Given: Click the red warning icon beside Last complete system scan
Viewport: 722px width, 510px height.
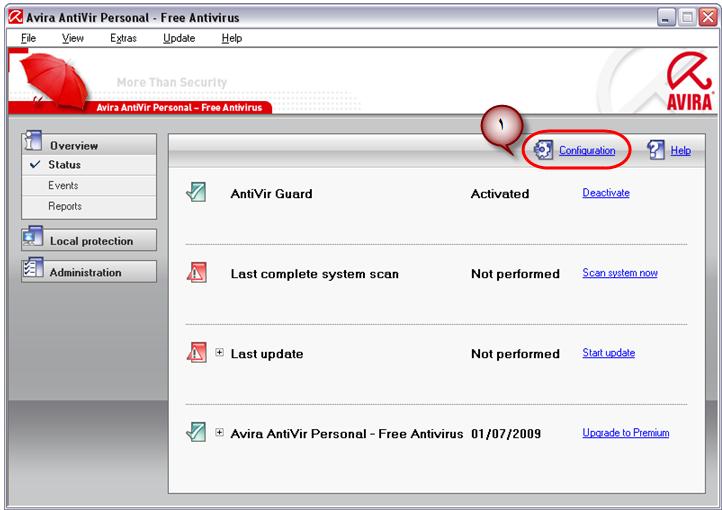Looking at the screenshot, I should pyautogui.click(x=197, y=273).
